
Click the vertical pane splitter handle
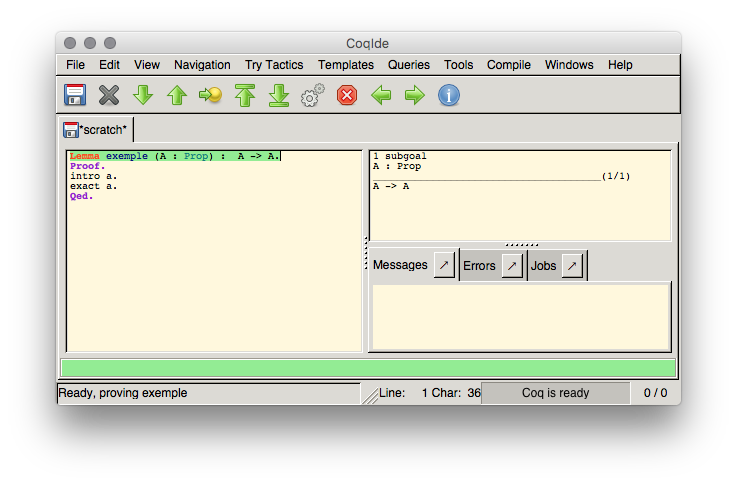[366, 253]
